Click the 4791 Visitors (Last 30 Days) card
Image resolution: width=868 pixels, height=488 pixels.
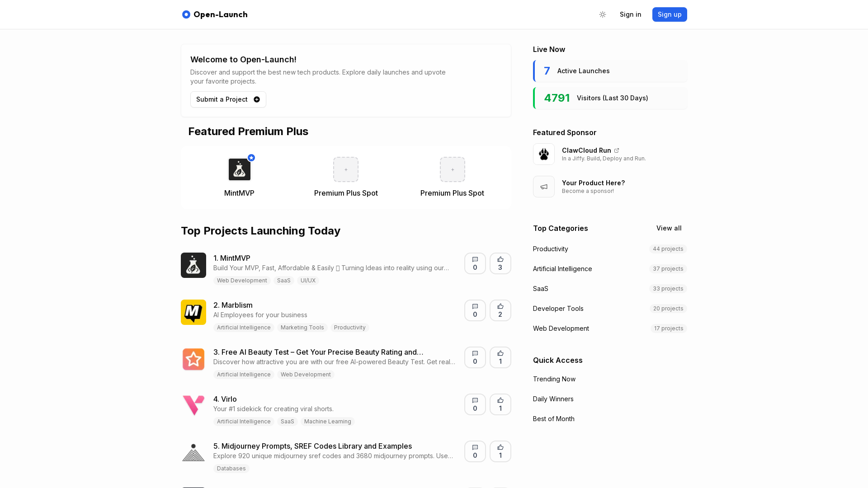coord(610,98)
